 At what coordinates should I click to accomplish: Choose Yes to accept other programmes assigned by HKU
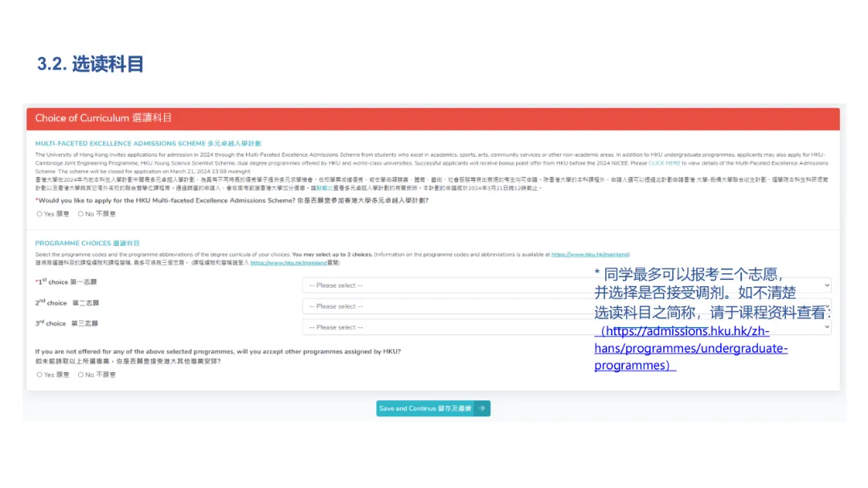39,375
